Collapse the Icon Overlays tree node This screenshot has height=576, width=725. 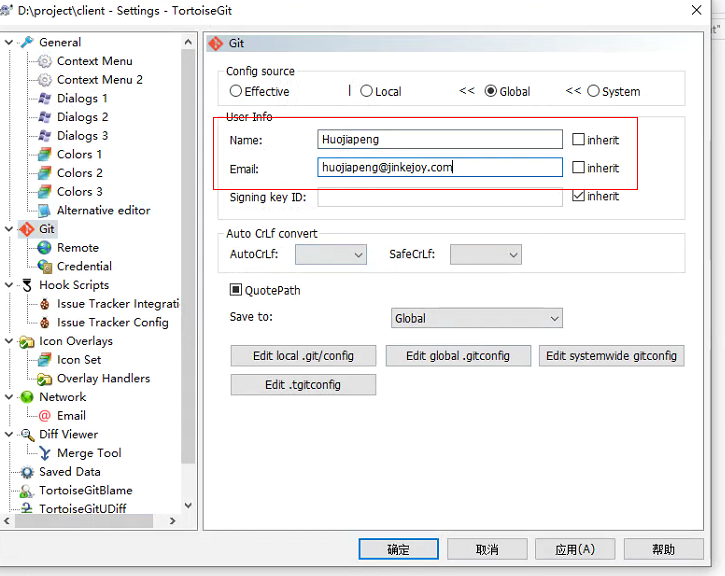tap(8, 341)
